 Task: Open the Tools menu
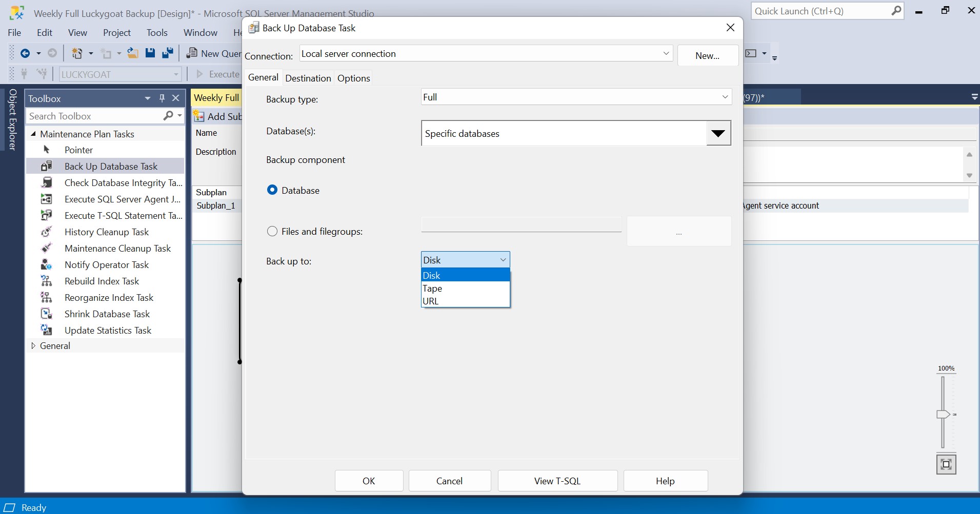pos(157,32)
